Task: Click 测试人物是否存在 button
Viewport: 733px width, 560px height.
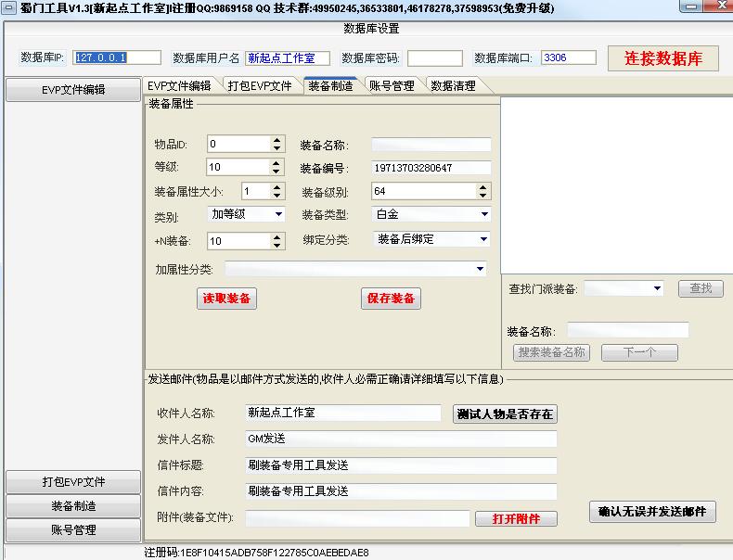Action: click(505, 414)
